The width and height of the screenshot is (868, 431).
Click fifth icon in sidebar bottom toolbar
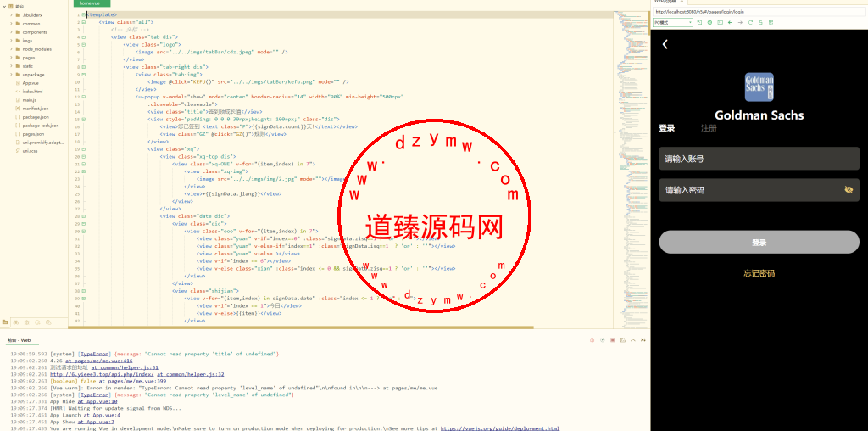coord(48,322)
